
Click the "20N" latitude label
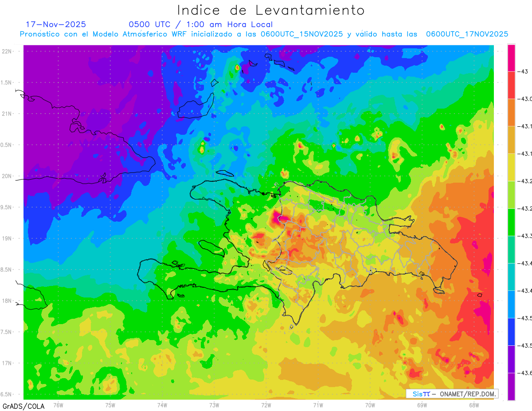click(x=7, y=176)
